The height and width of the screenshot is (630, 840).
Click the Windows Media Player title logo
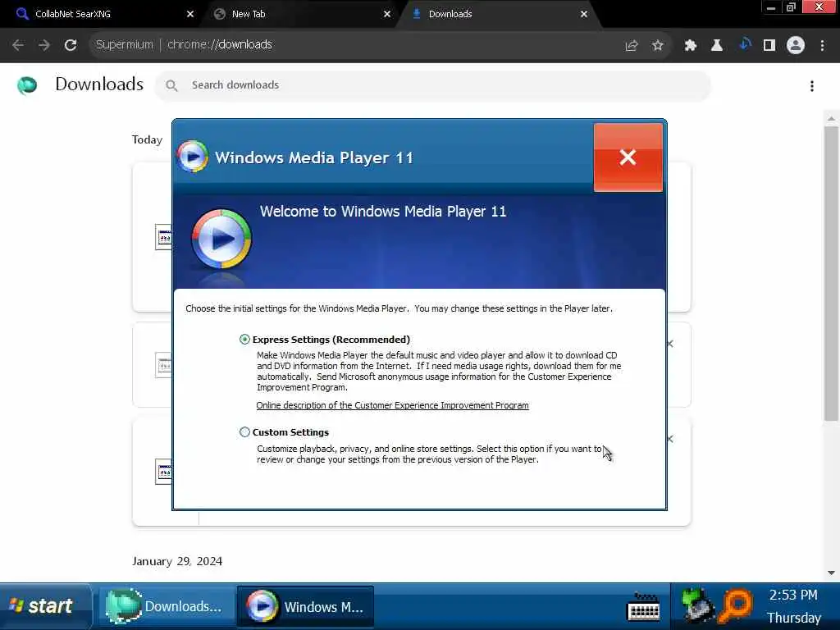(193, 157)
